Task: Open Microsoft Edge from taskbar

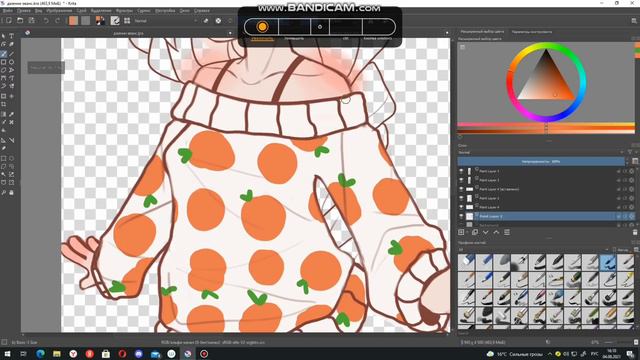Action: (x=40, y=354)
